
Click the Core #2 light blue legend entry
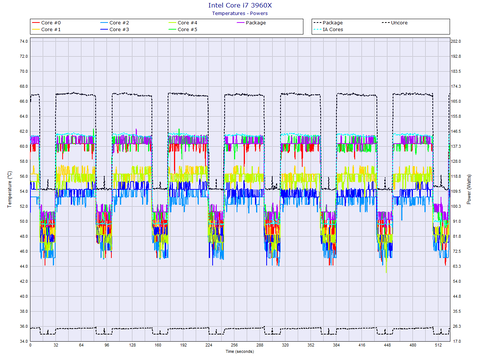tap(115, 23)
